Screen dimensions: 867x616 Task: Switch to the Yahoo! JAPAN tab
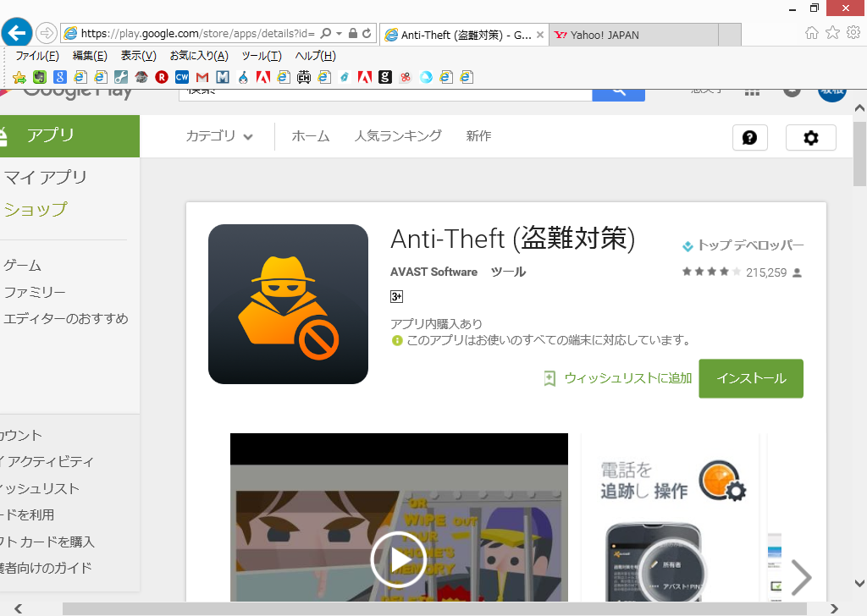633,35
